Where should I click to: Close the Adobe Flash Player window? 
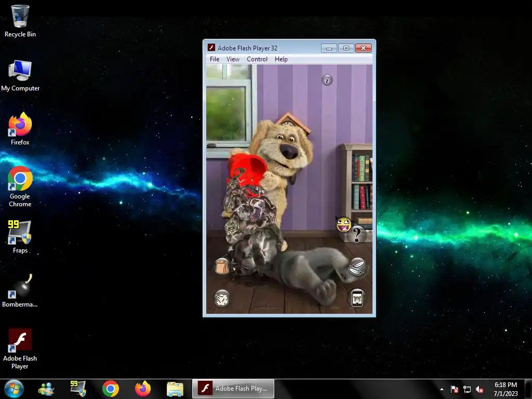(x=363, y=48)
